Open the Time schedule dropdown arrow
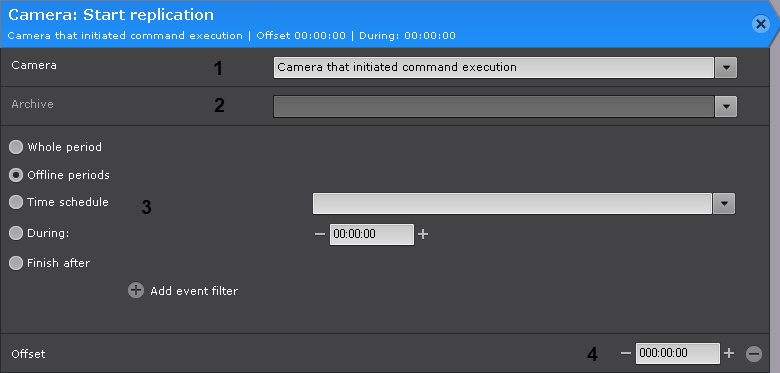780x373 pixels. click(724, 204)
